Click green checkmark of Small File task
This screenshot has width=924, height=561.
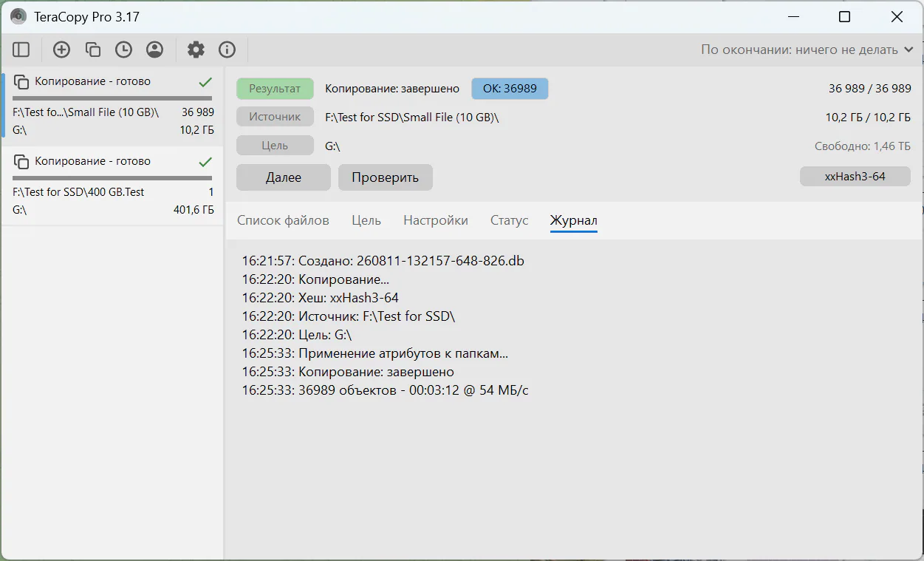click(x=205, y=82)
